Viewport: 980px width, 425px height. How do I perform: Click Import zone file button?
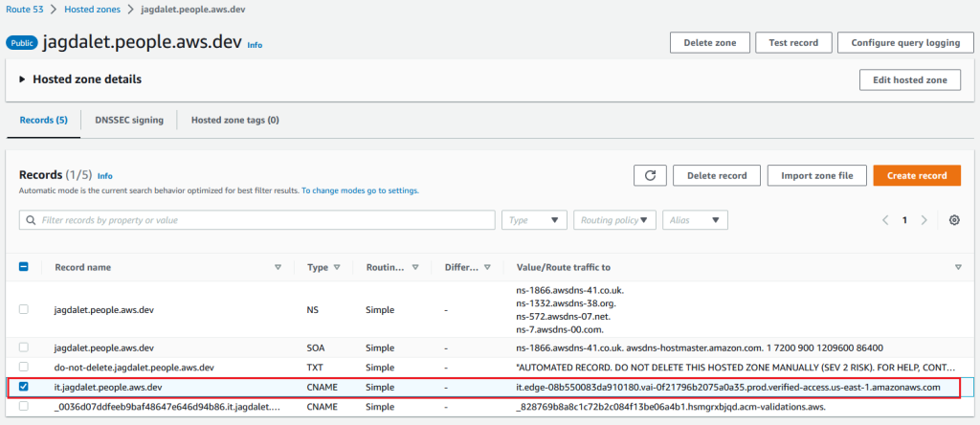coord(817,175)
